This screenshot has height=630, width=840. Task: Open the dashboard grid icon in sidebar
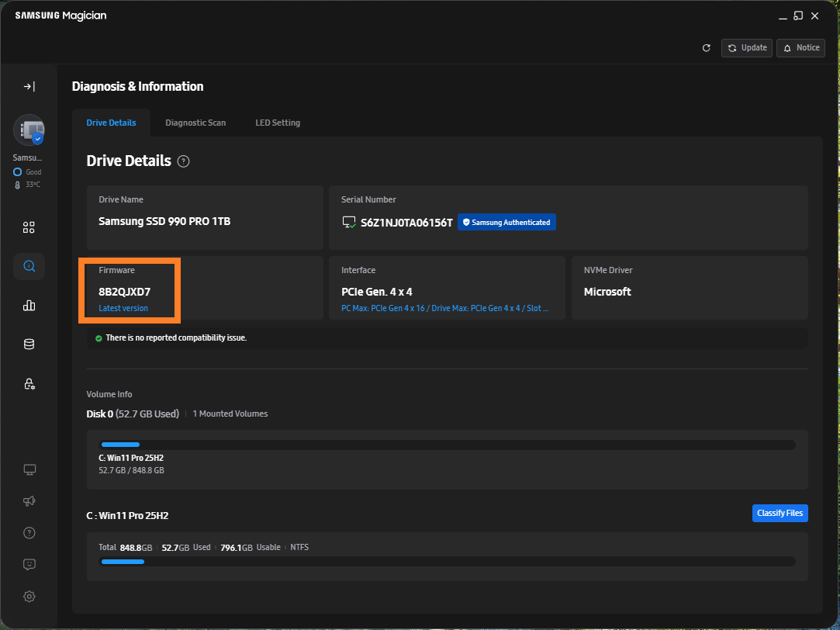point(29,227)
